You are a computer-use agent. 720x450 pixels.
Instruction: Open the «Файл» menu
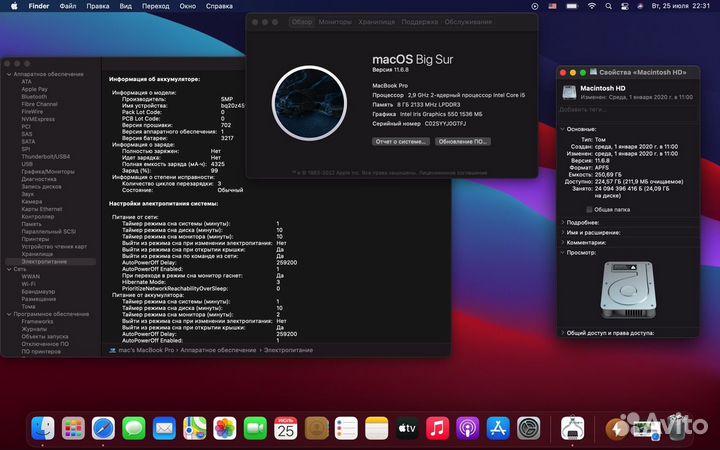[68, 6]
